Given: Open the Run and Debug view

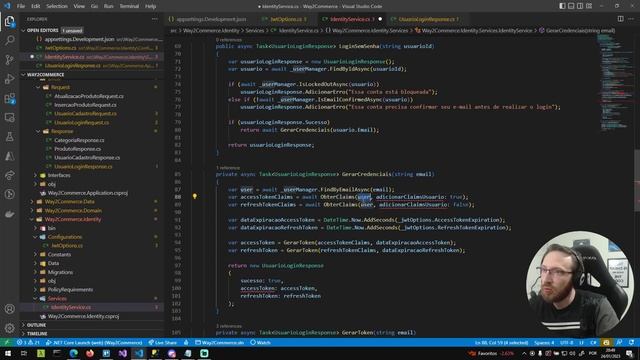Looking at the screenshot, I should 9,79.
